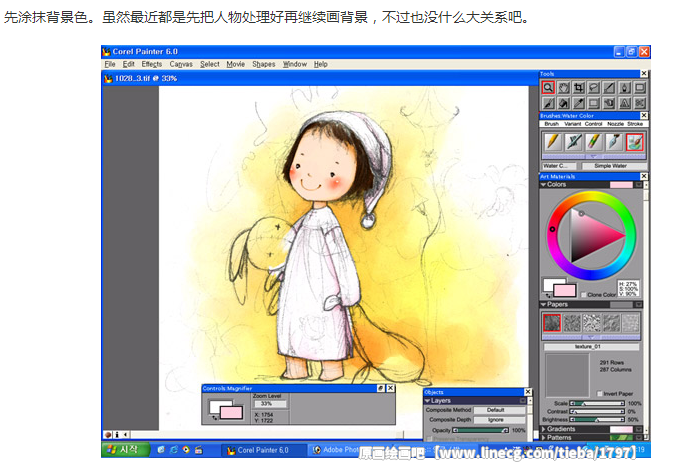The height and width of the screenshot is (472, 677).
Task: Click the pink primary color swatch in Colors
Action: [x=565, y=290]
